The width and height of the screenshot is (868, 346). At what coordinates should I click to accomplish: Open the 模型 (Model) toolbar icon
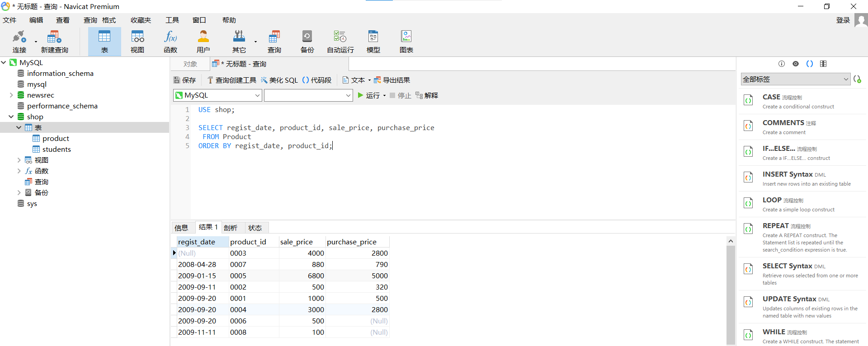373,41
